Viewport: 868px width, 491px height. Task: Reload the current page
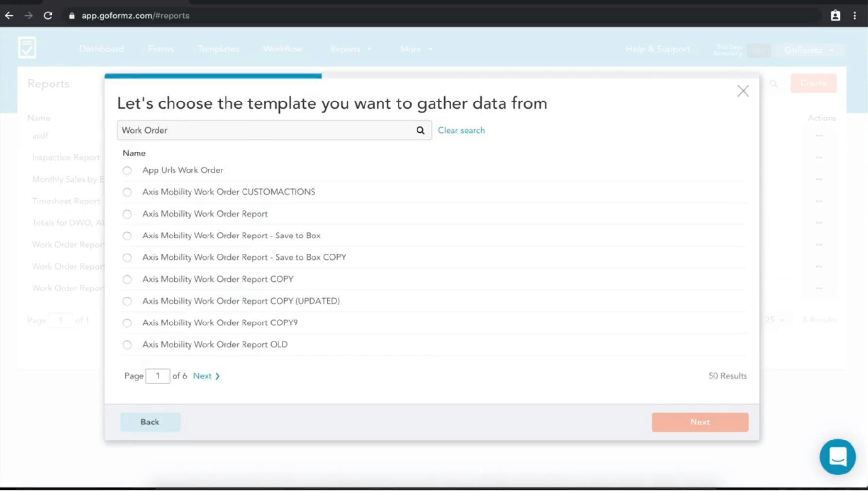48,15
